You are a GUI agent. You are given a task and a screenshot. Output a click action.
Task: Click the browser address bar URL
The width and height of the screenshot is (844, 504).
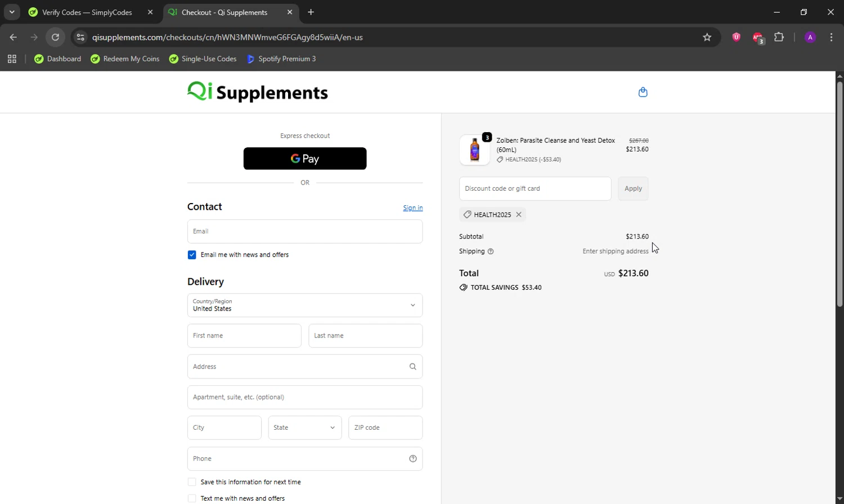click(227, 37)
